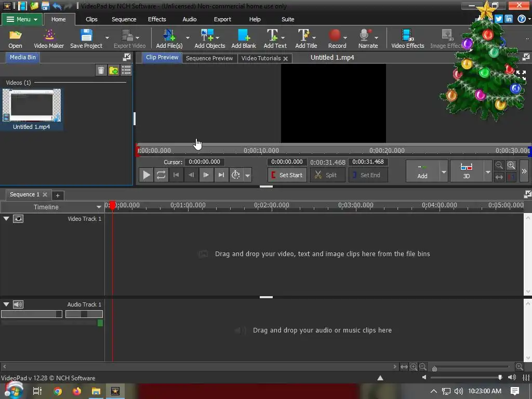This screenshot has width=532, height=399.
Task: Create a new folder in Media Bin
Action: click(113, 70)
